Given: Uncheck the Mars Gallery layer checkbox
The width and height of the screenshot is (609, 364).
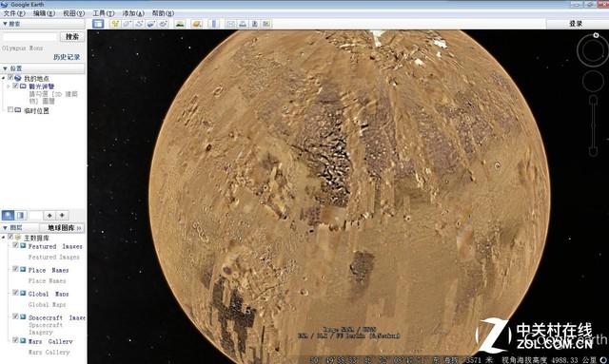Looking at the screenshot, I should click(15, 340).
